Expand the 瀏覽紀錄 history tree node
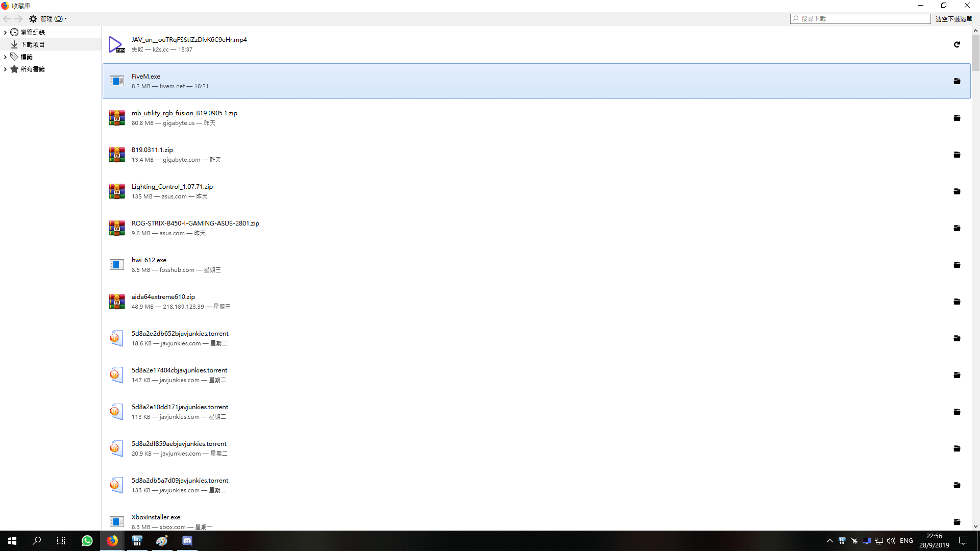Image resolution: width=980 pixels, height=551 pixels. (x=5, y=32)
